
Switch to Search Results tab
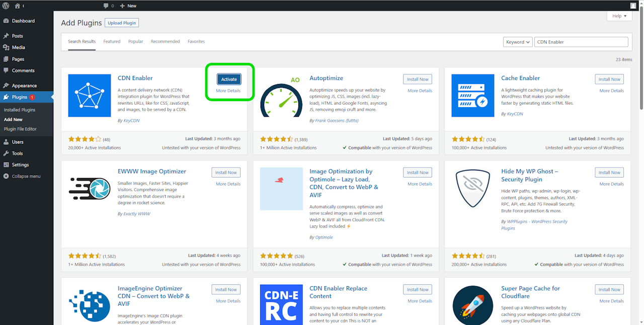coord(82,42)
